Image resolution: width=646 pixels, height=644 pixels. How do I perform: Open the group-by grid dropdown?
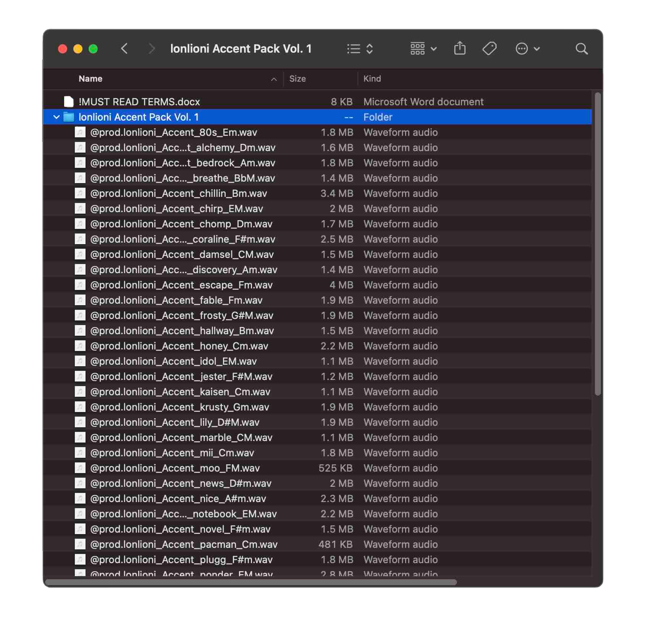point(423,48)
